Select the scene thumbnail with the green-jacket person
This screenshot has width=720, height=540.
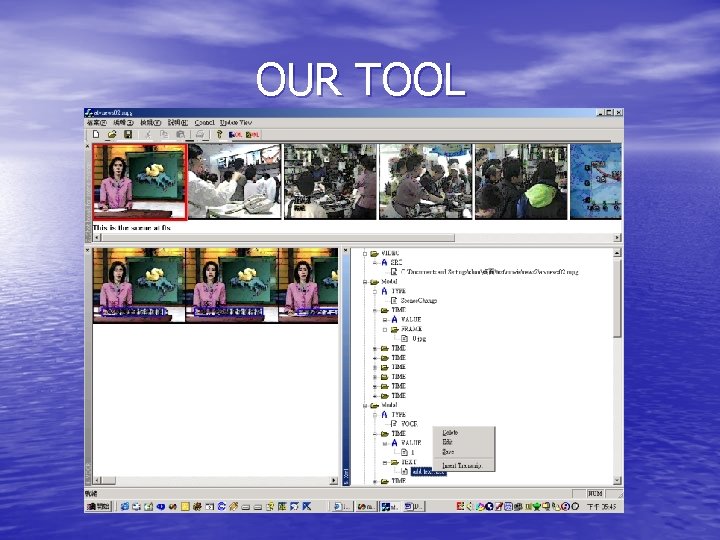coord(521,182)
